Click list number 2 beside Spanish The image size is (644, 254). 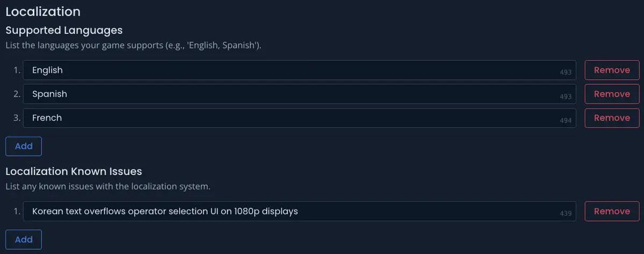(17, 94)
